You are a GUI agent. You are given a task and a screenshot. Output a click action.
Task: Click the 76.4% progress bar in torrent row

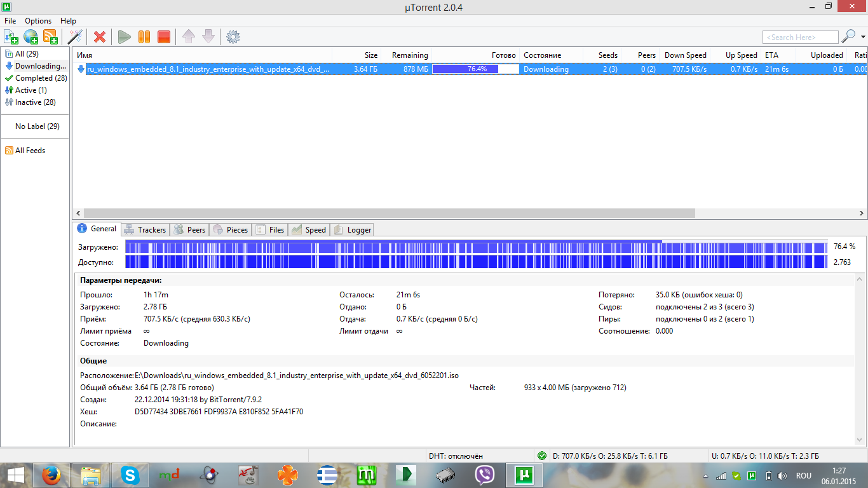tap(475, 69)
